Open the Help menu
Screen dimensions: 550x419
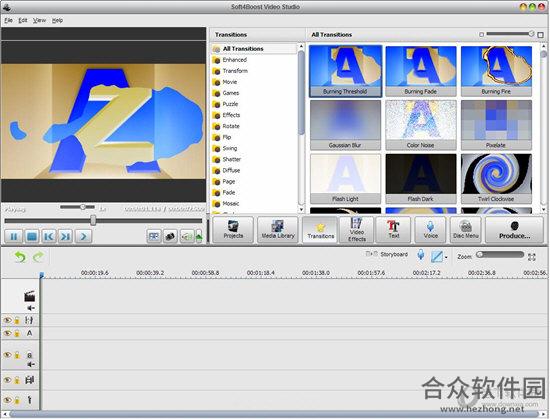(58, 20)
